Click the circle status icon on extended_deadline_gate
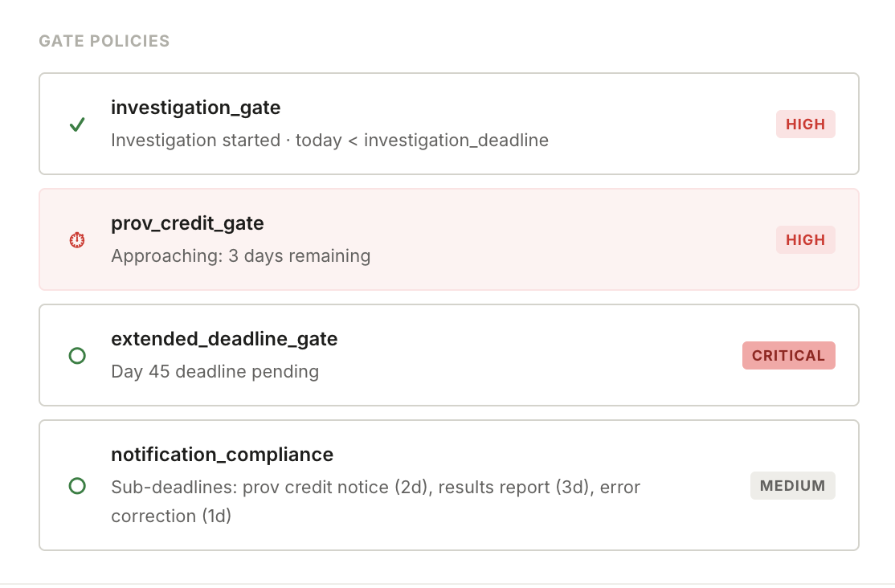Screen dimensions: 895x588 77,355
